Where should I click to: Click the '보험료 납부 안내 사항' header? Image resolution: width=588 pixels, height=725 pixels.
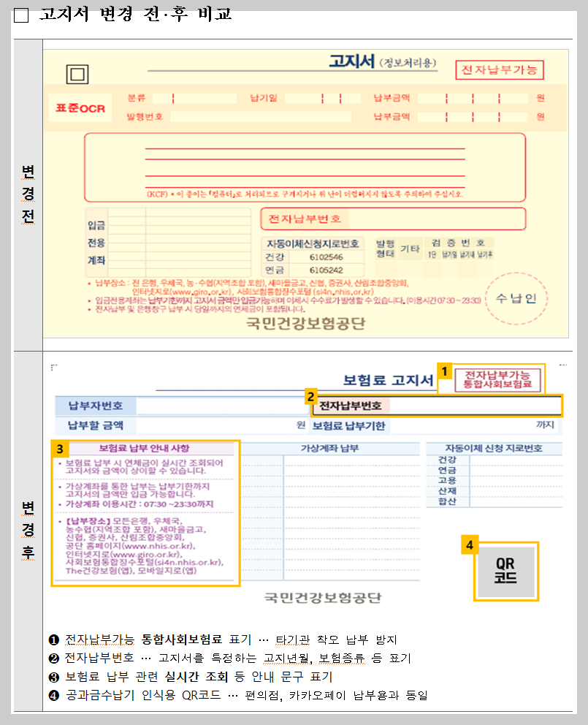click(x=144, y=448)
